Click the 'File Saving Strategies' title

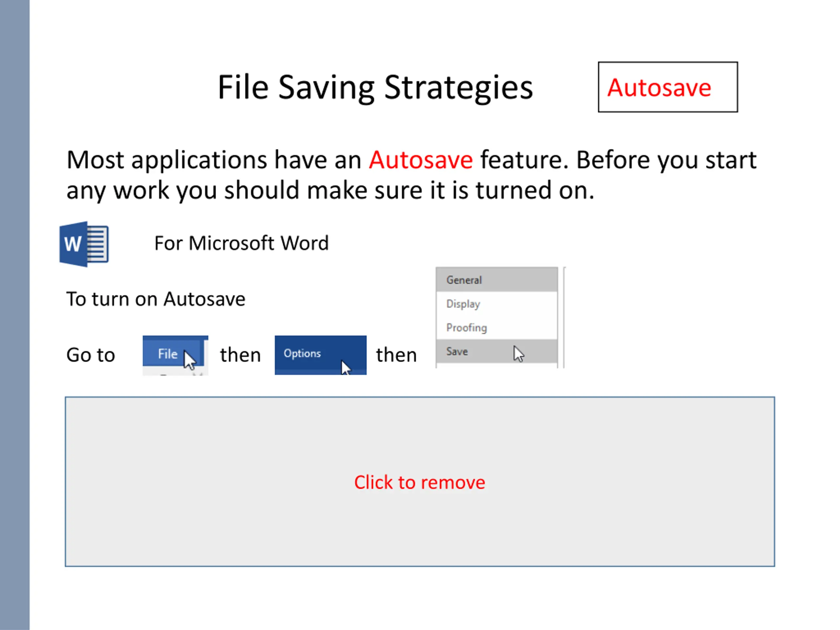(x=375, y=87)
